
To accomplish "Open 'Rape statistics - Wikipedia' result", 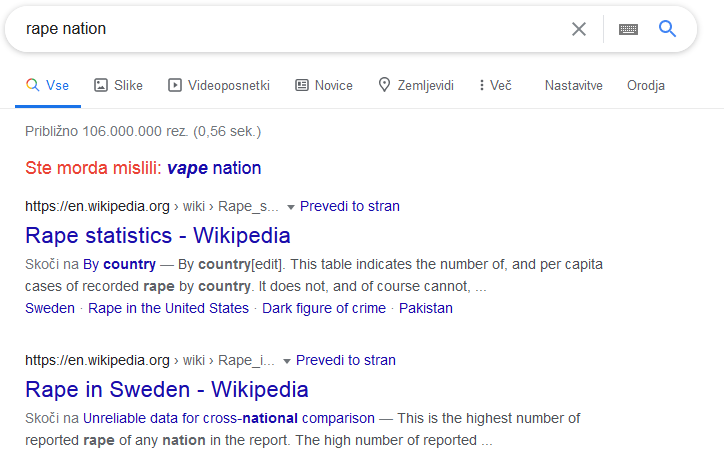I will pyautogui.click(x=158, y=236).
